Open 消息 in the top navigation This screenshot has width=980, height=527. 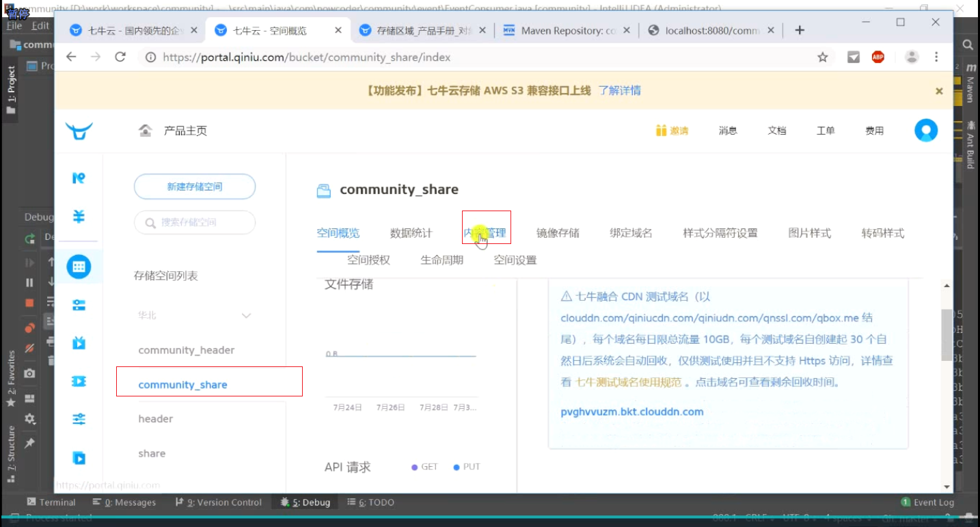(728, 131)
